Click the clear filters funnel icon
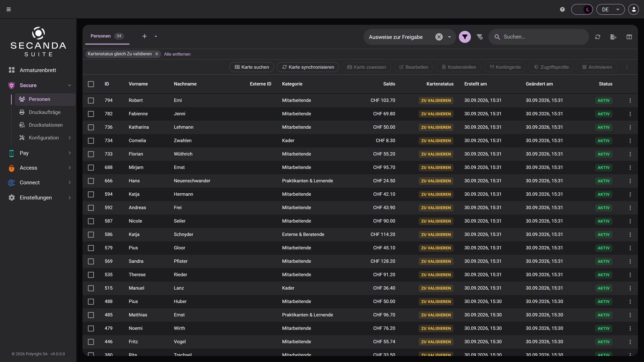Viewport: 644px width, 362px height. point(480,37)
